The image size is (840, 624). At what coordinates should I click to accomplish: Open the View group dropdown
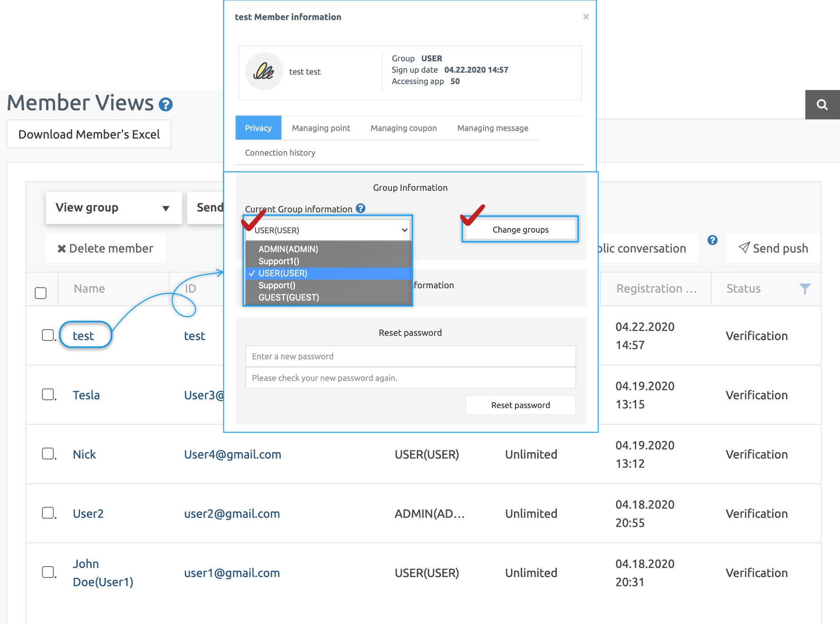(x=114, y=208)
